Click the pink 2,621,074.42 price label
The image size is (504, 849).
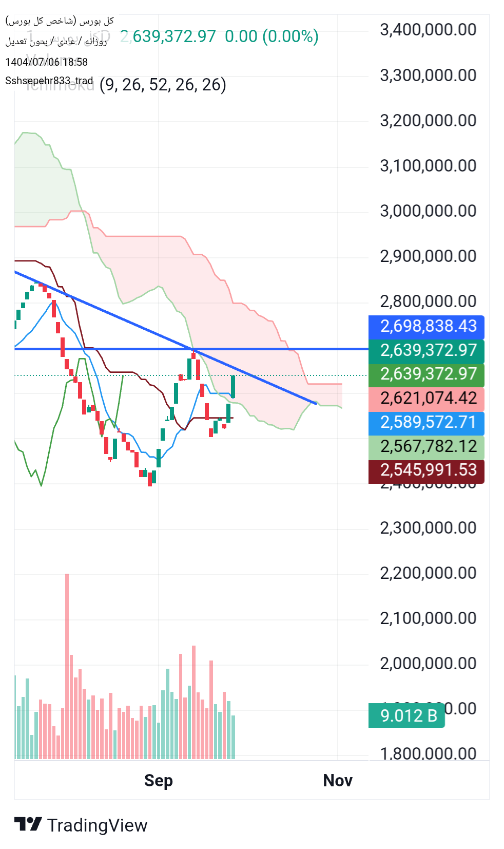pos(427,399)
